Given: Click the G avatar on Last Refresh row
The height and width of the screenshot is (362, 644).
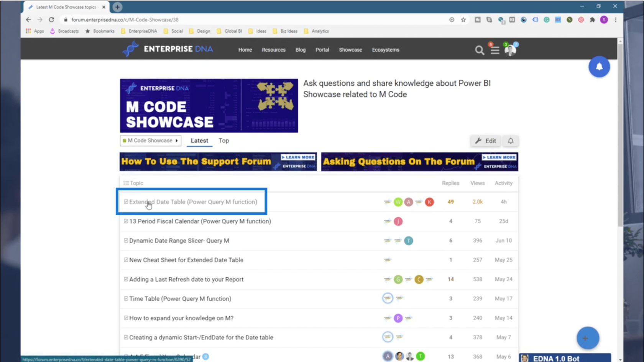Looking at the screenshot, I should 398,279.
